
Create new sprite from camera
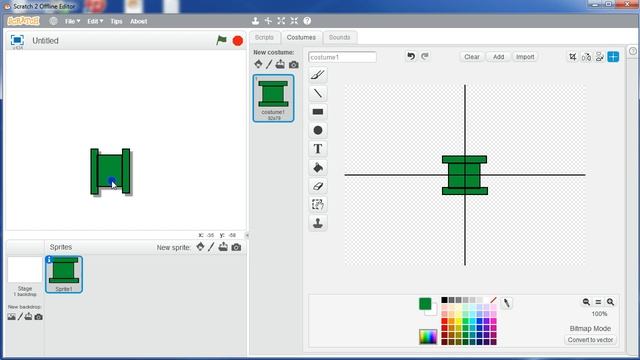click(x=236, y=247)
